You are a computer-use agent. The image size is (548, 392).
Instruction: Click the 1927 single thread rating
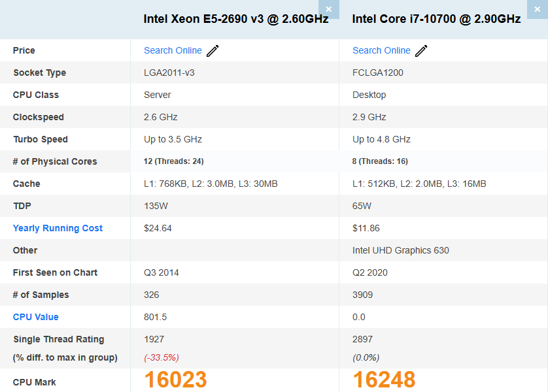tap(154, 339)
